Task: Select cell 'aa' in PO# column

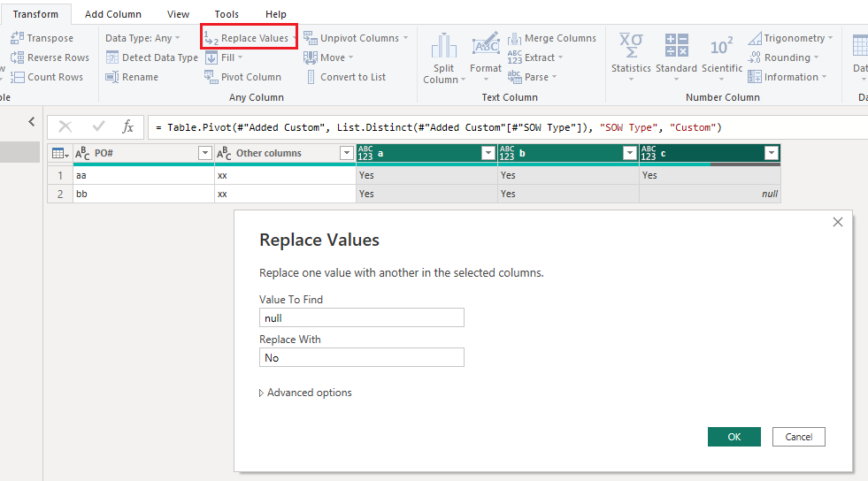Action: [x=143, y=175]
